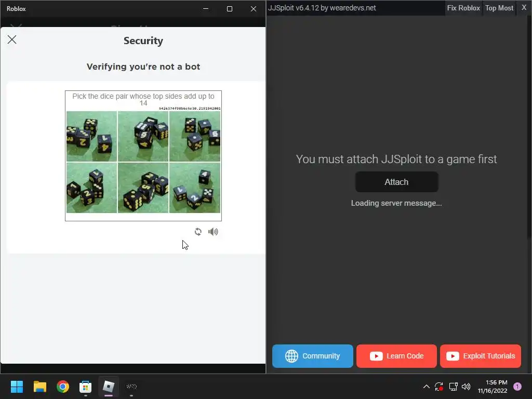Close JJSploit with the X button

click(x=524, y=7)
